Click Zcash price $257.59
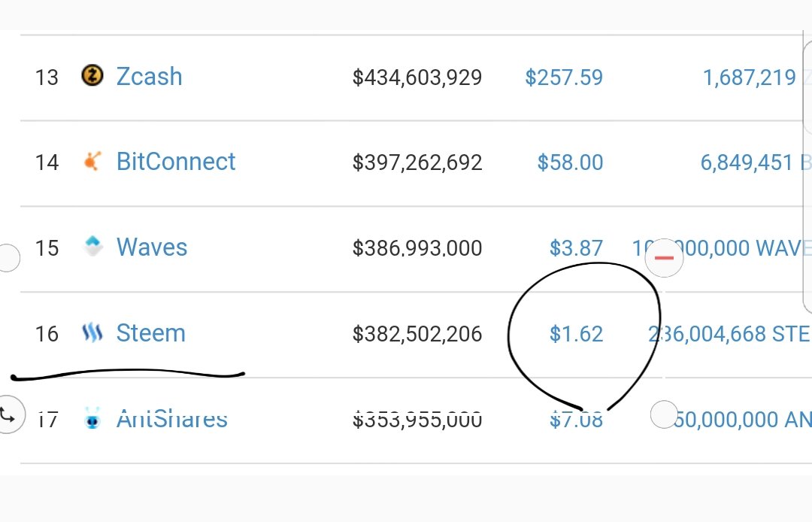Screen dimensions: 812x522 coord(564,77)
